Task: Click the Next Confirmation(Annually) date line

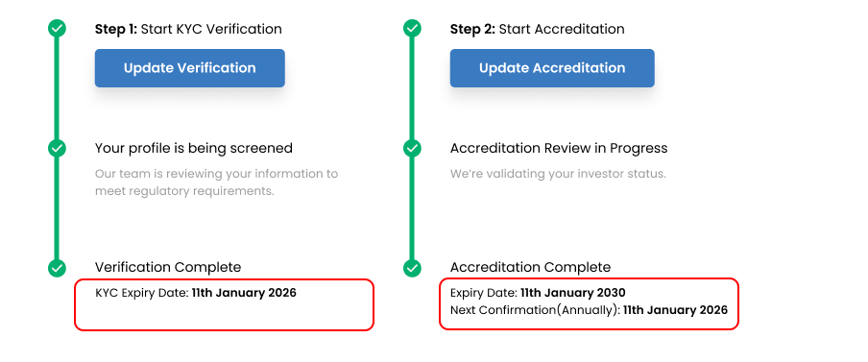Action: coord(589,310)
